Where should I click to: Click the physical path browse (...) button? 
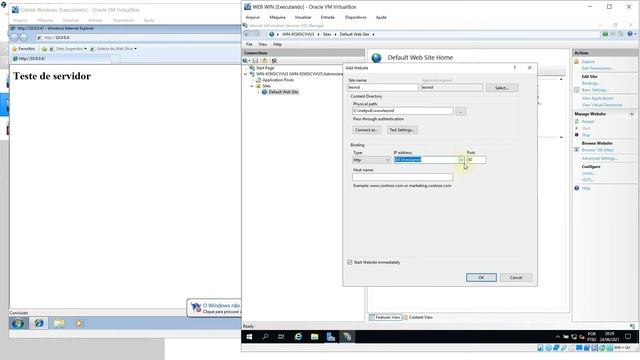460,111
